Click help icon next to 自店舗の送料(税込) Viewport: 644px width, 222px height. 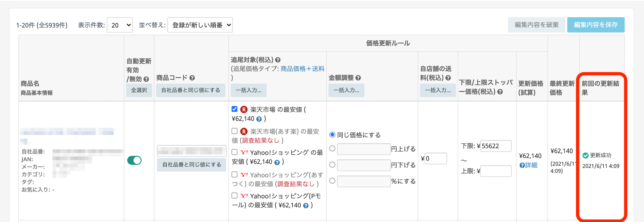pyautogui.click(x=448, y=78)
